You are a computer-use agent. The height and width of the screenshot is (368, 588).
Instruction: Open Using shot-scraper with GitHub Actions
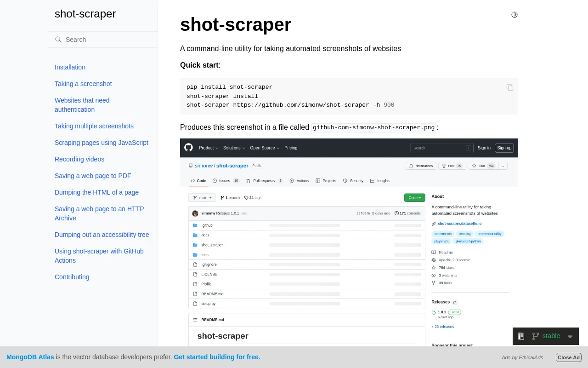(99, 256)
